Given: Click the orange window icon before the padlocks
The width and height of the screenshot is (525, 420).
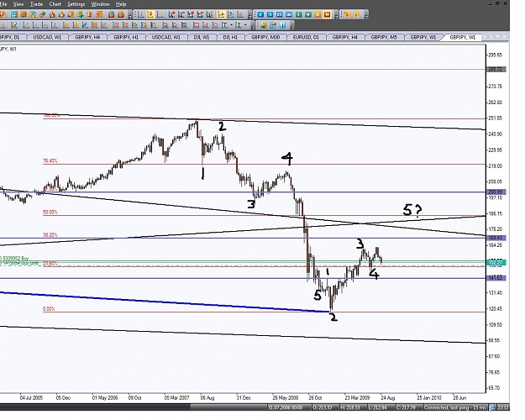Looking at the screenshot, I should (99, 14).
